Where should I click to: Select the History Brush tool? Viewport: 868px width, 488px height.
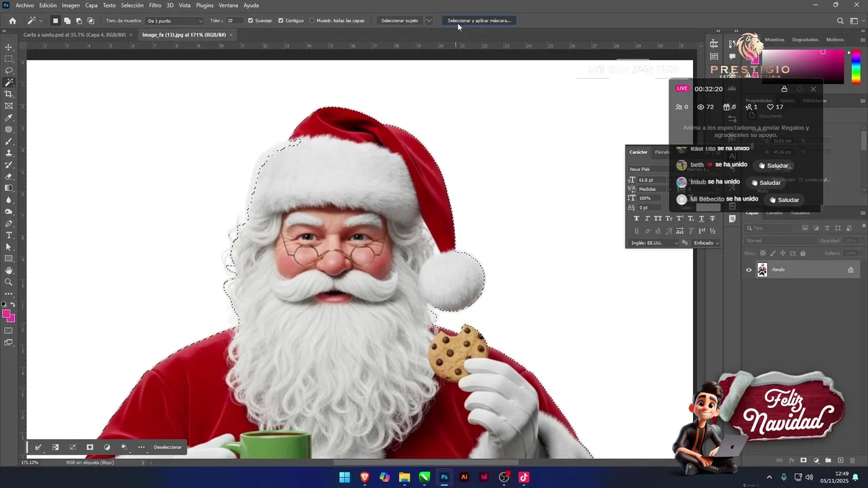point(9,165)
